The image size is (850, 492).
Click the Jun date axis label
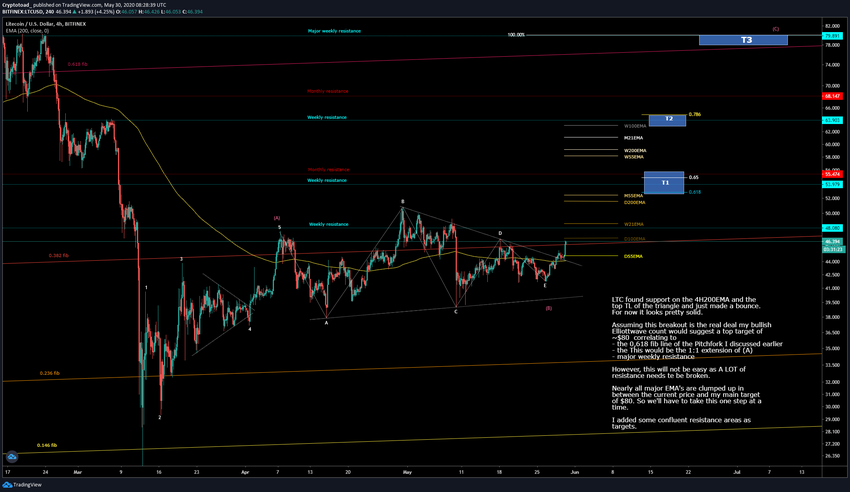click(575, 472)
